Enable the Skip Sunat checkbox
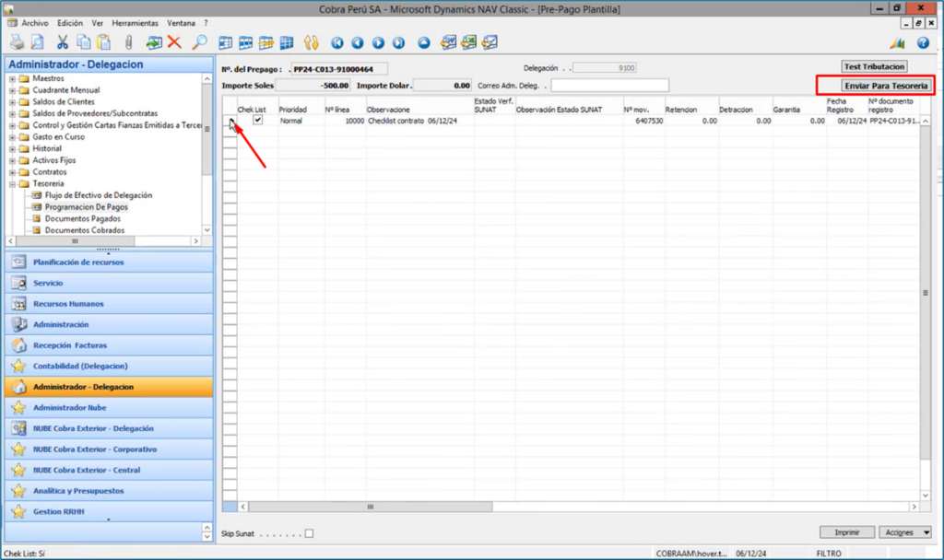 pos(309,533)
